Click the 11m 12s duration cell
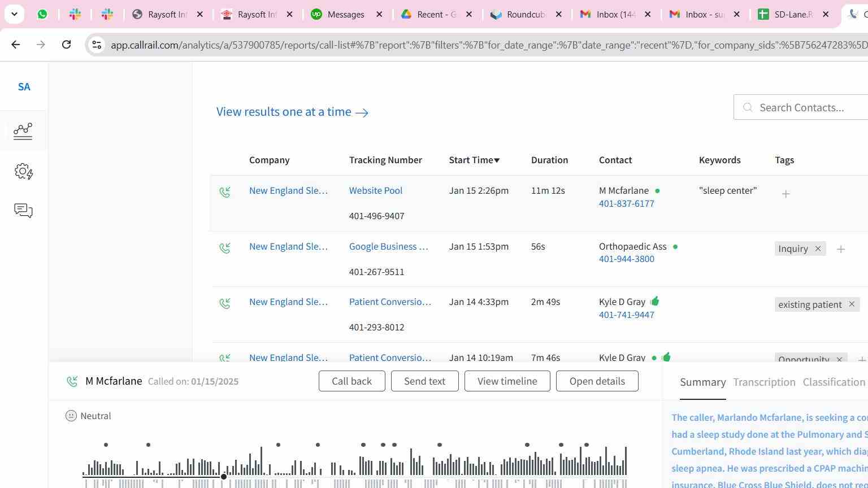This screenshot has height=488, width=868. click(548, 190)
